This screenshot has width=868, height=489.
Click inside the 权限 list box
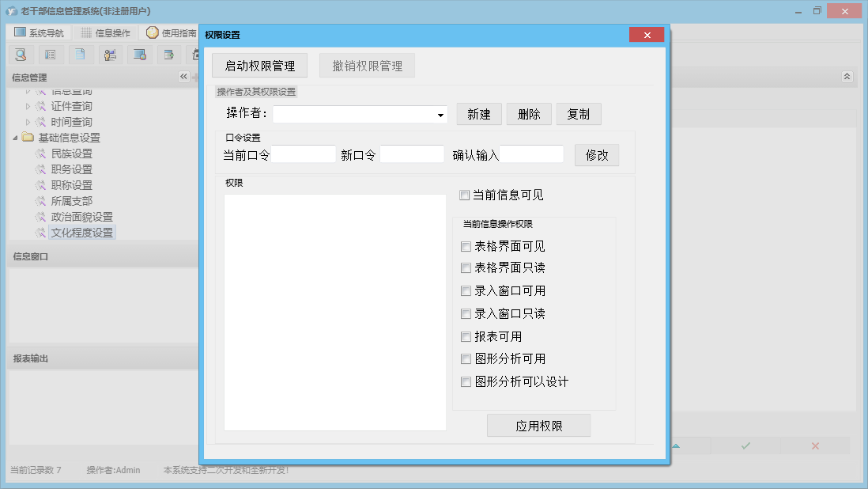click(335, 313)
